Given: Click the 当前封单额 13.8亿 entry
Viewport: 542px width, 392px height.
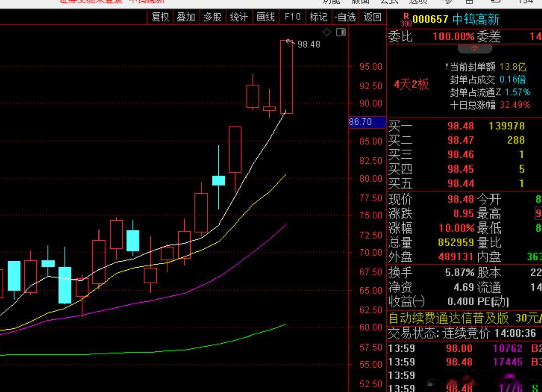Looking at the screenshot, I should [487, 66].
